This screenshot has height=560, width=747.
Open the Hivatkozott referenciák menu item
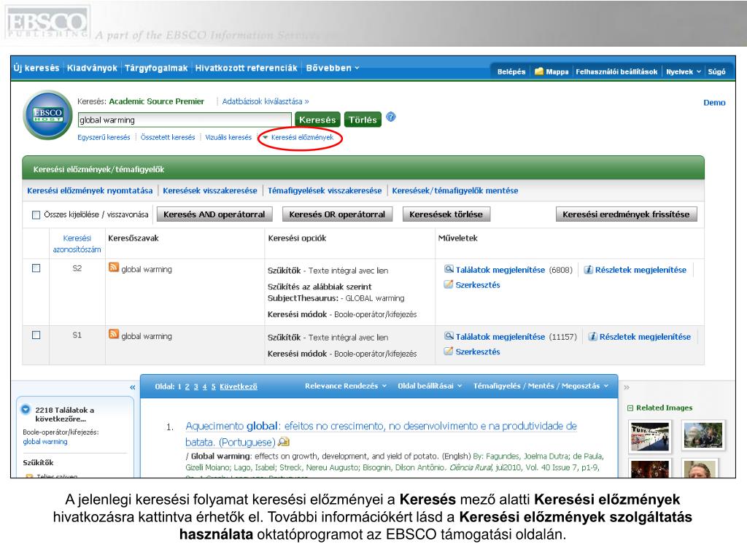click(x=247, y=68)
